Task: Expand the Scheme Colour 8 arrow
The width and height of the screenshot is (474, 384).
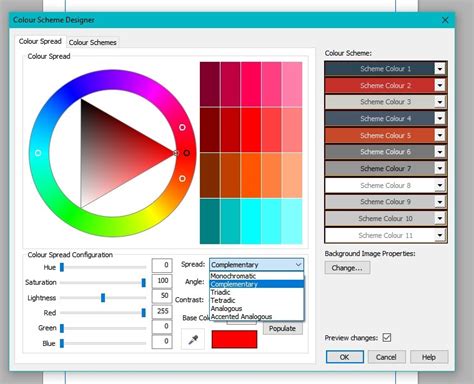Action: click(440, 185)
